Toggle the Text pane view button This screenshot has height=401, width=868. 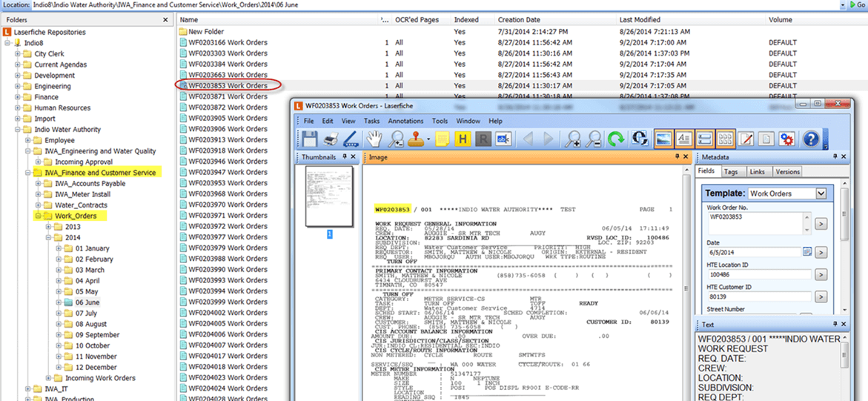(685, 139)
